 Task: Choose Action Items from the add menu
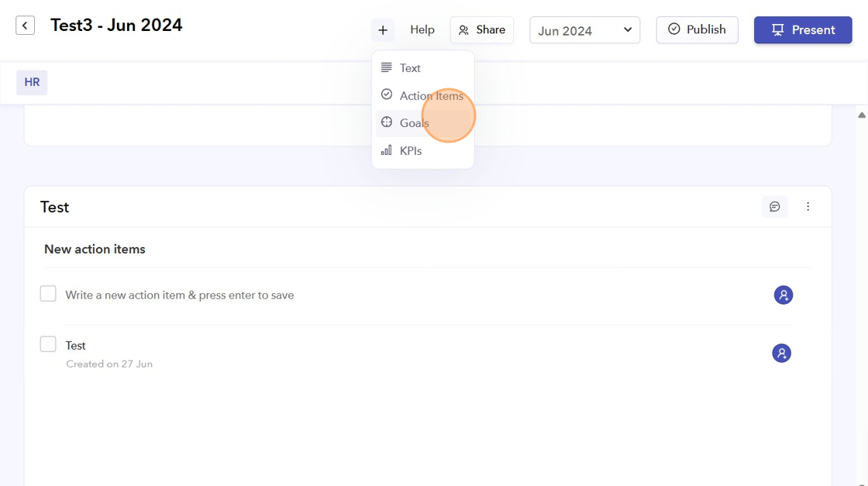(423, 96)
